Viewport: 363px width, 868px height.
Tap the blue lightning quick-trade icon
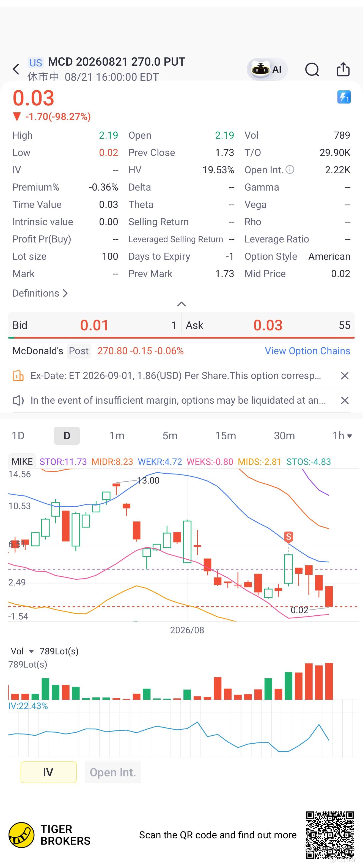(x=344, y=97)
